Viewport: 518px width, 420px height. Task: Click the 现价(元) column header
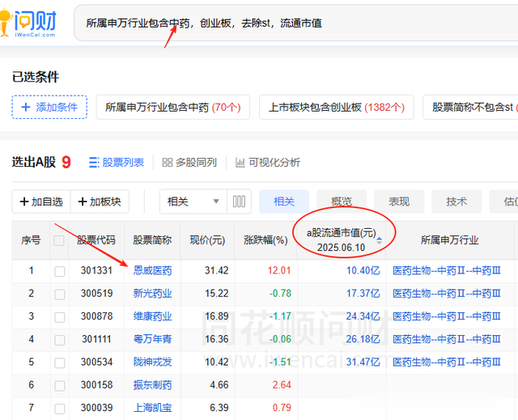pos(207,240)
